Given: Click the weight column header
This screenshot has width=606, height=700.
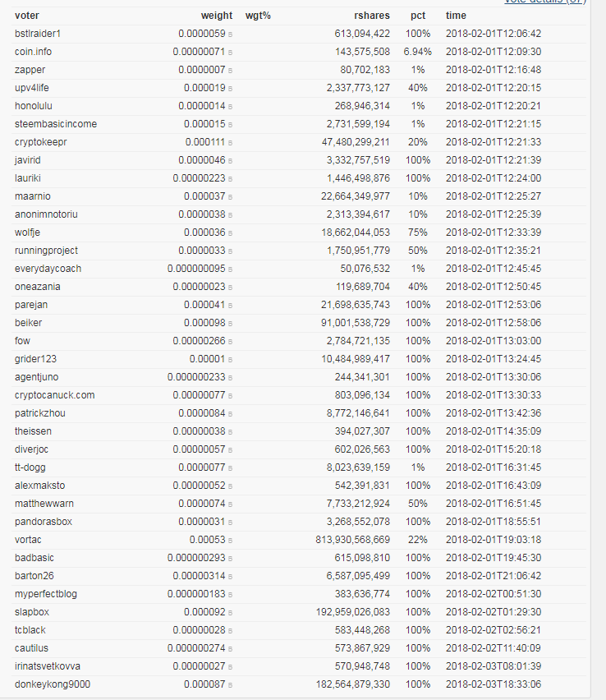Looking at the screenshot, I should [217, 16].
